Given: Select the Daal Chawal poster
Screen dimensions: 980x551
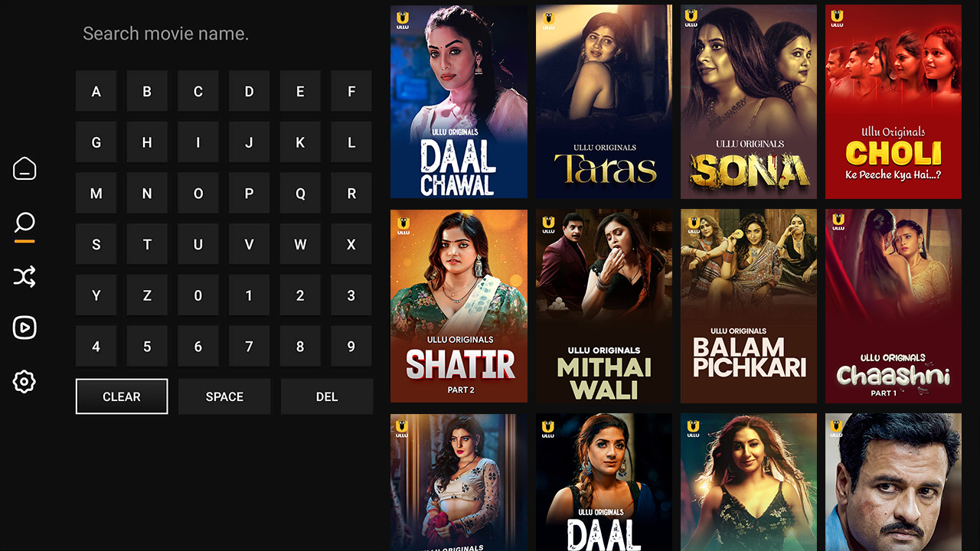Looking at the screenshot, I should pyautogui.click(x=459, y=102).
